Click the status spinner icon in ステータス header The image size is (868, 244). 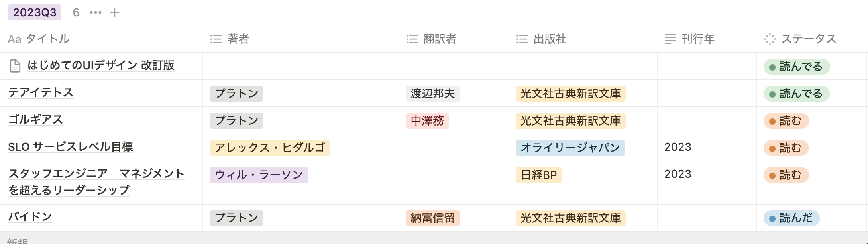pyautogui.click(x=770, y=39)
